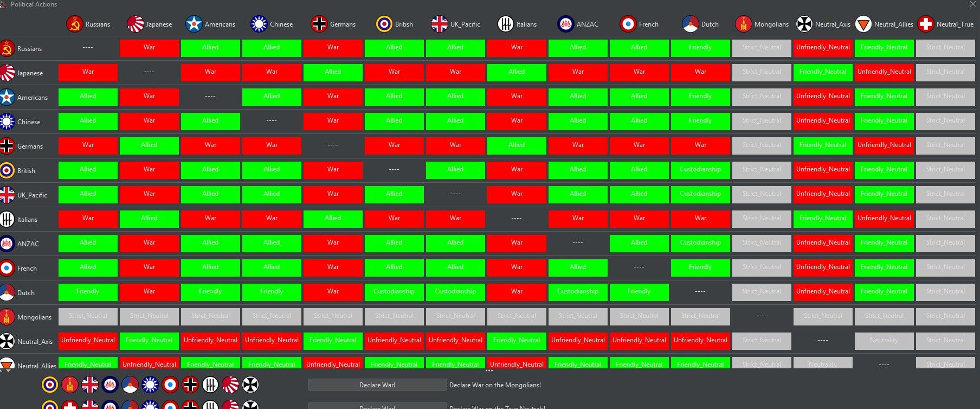
Task: Click the ANZAC column header icon
Action: coord(566,24)
